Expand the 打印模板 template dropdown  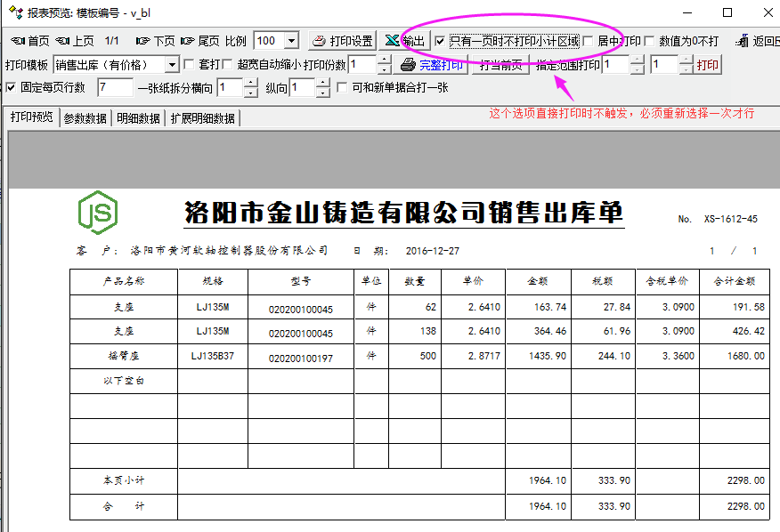(172, 65)
